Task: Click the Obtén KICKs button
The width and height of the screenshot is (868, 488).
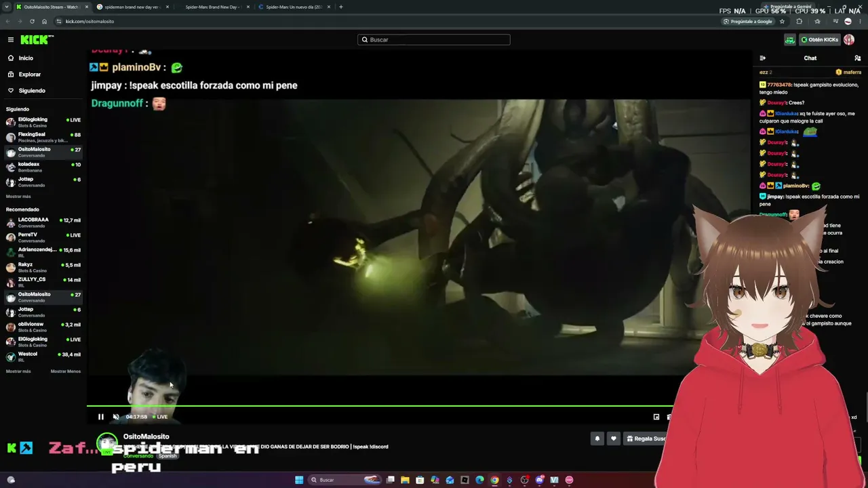Action: [820, 40]
